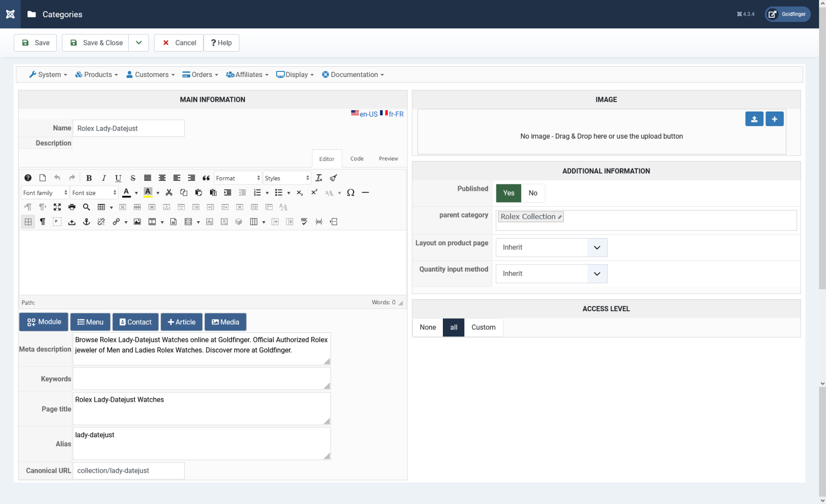Expand Quantity input method dropdown

pyautogui.click(x=551, y=274)
